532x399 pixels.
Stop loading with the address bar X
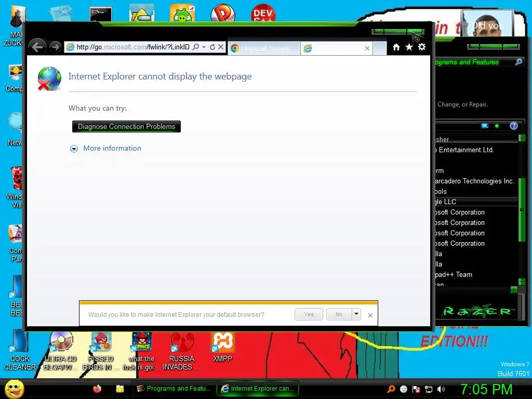(221, 47)
